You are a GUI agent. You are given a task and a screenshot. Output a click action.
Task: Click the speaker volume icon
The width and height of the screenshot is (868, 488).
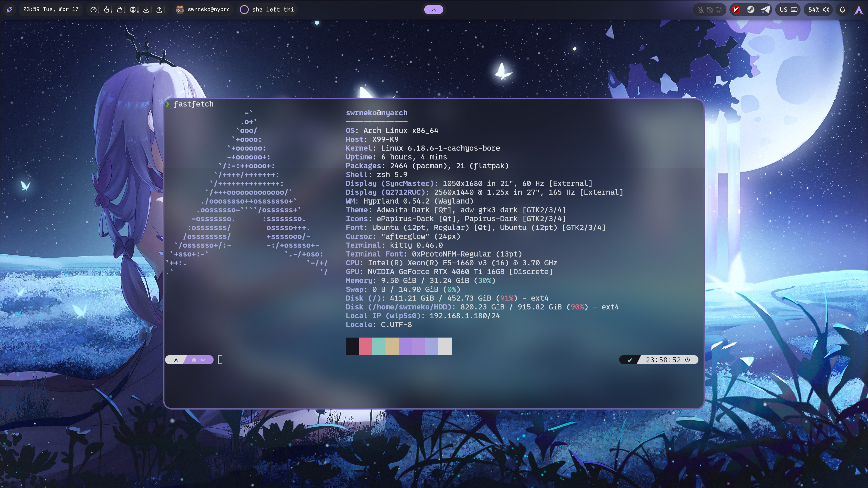pos(826,10)
